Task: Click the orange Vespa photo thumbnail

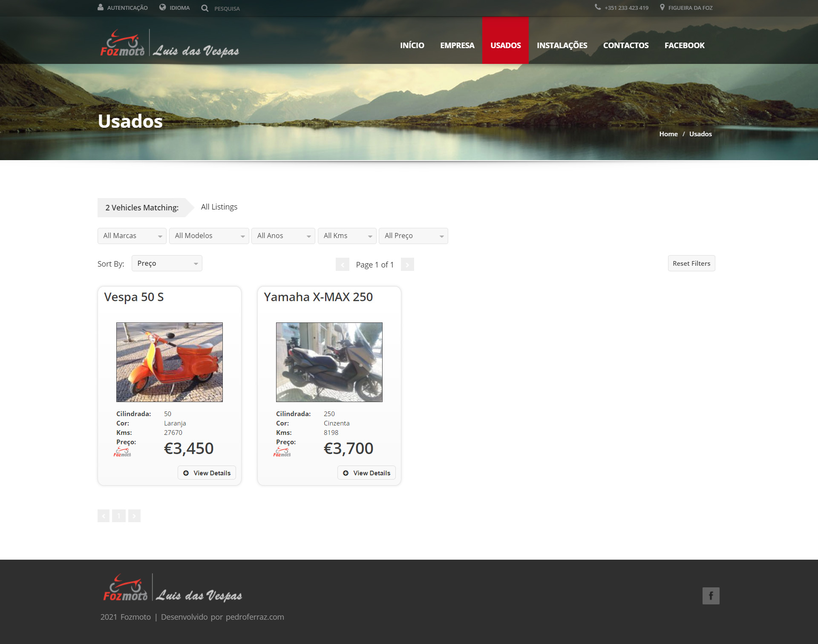Action: (170, 362)
